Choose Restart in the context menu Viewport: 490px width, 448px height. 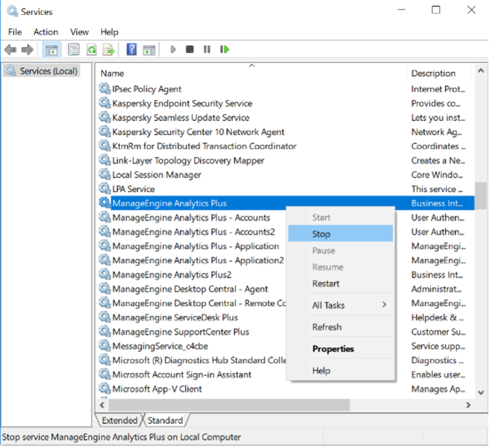pos(340,283)
